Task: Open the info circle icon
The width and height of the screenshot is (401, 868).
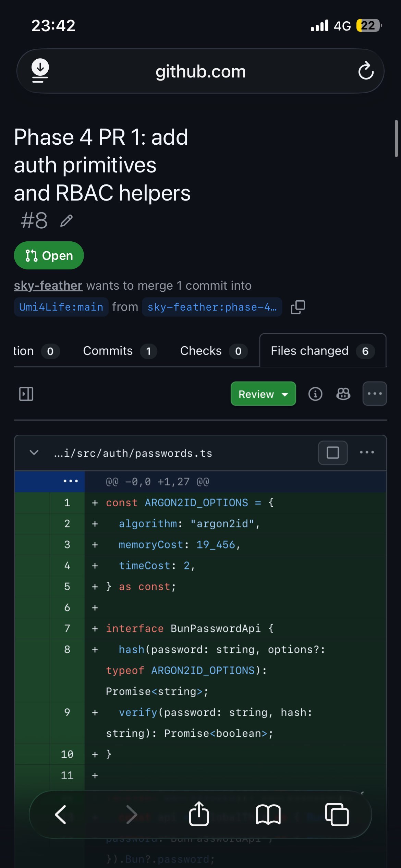Action: point(315,394)
